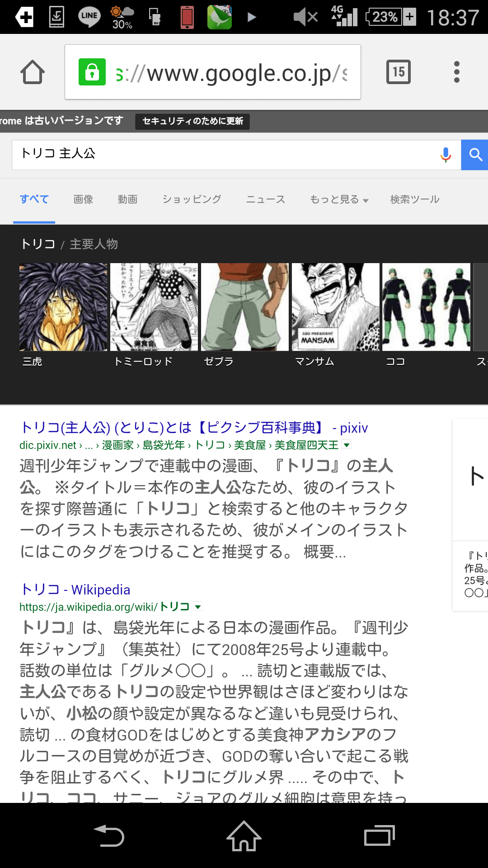The height and width of the screenshot is (868, 488).
Task: Focus the search field containing トリコ 主人公
Action: tap(221, 155)
